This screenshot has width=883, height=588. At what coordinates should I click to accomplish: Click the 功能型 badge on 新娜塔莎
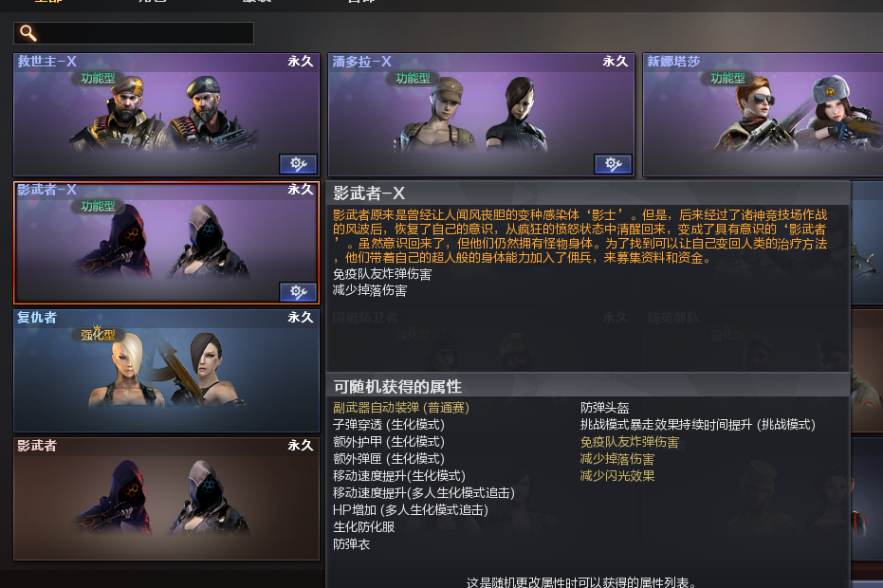(x=727, y=79)
